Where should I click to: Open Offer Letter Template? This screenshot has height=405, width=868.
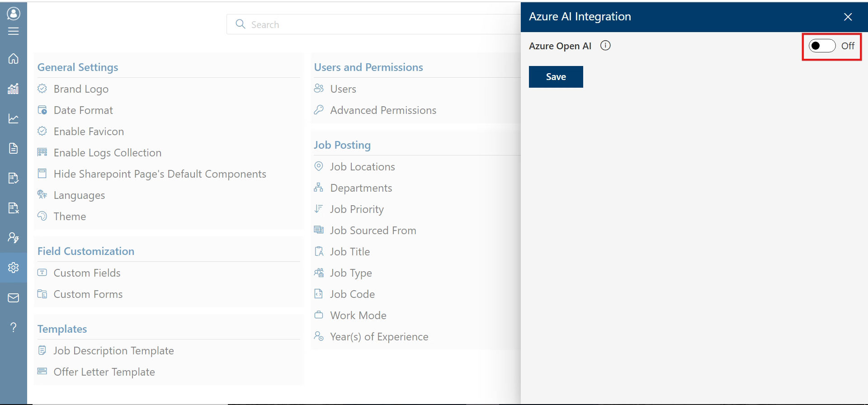pos(104,372)
